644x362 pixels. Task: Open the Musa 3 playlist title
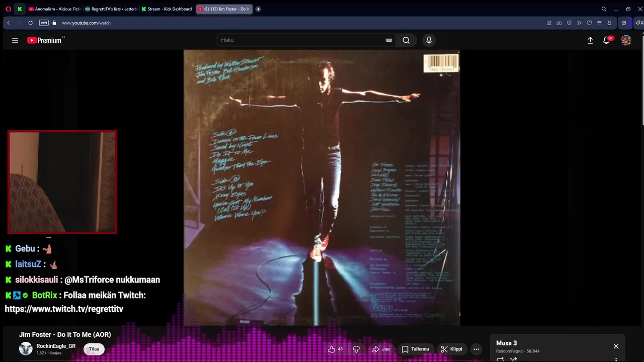[507, 343]
